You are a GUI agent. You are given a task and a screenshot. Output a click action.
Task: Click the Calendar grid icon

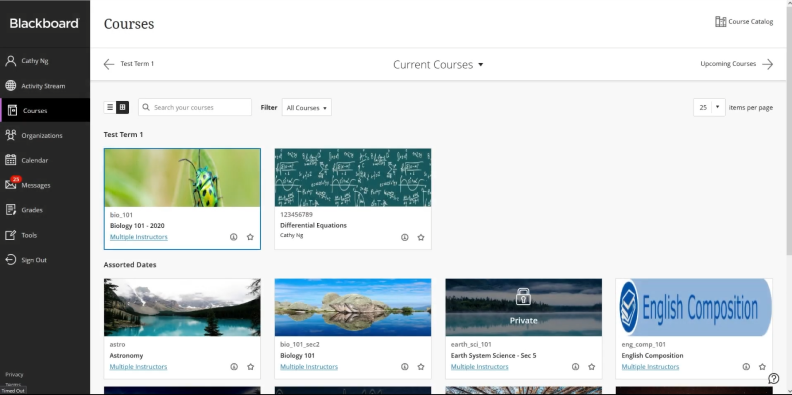(11, 160)
